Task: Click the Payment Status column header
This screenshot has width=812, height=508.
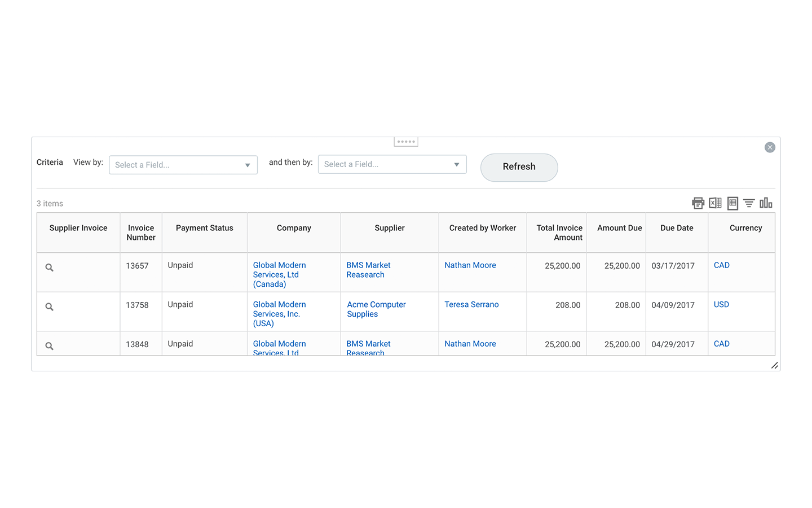Action: click(204, 228)
